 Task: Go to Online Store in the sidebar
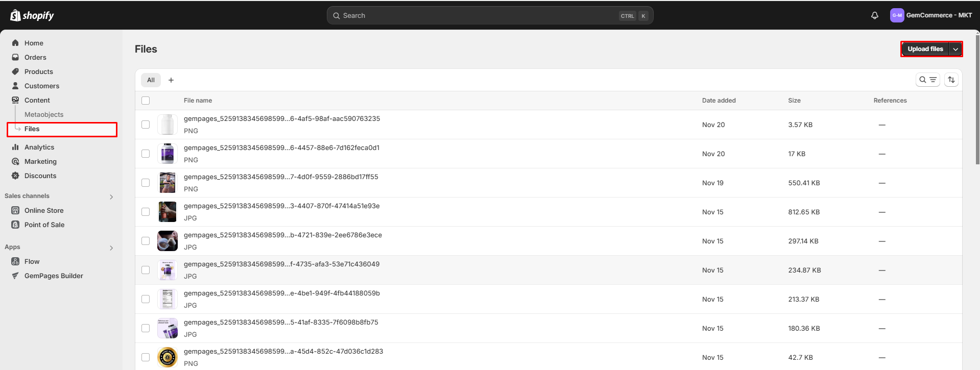click(44, 210)
